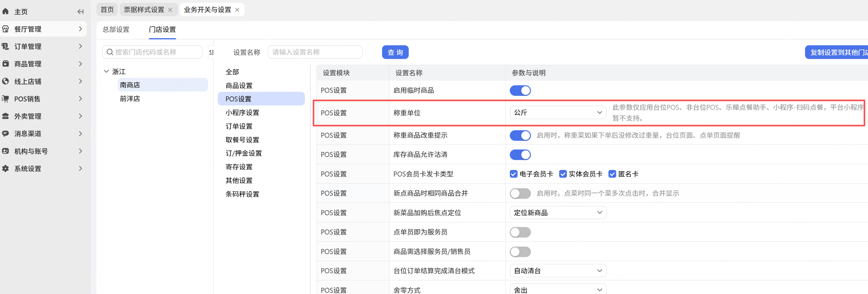The width and height of the screenshot is (868, 294).
Task: Click 复制设置到其他门店 button
Action: pos(838,52)
